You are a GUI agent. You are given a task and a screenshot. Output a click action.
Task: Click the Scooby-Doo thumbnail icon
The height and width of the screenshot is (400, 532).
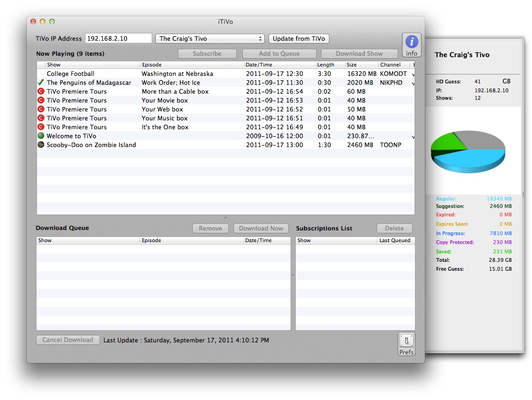point(40,145)
